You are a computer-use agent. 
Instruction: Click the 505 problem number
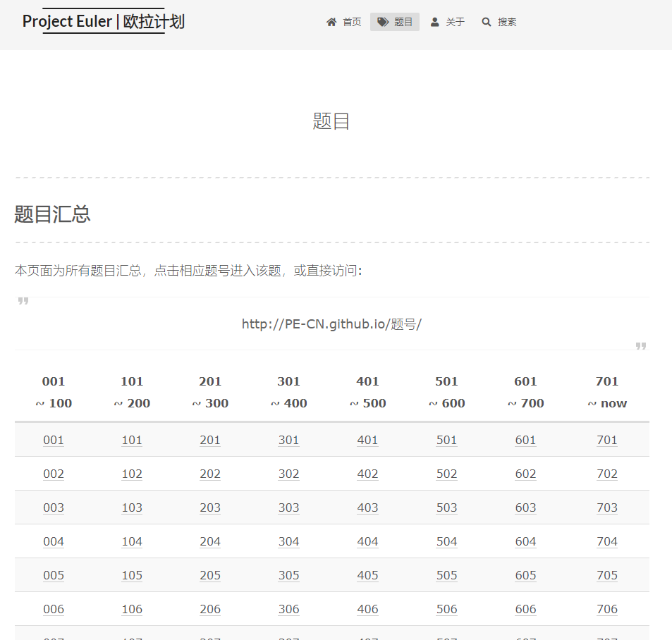click(446, 575)
